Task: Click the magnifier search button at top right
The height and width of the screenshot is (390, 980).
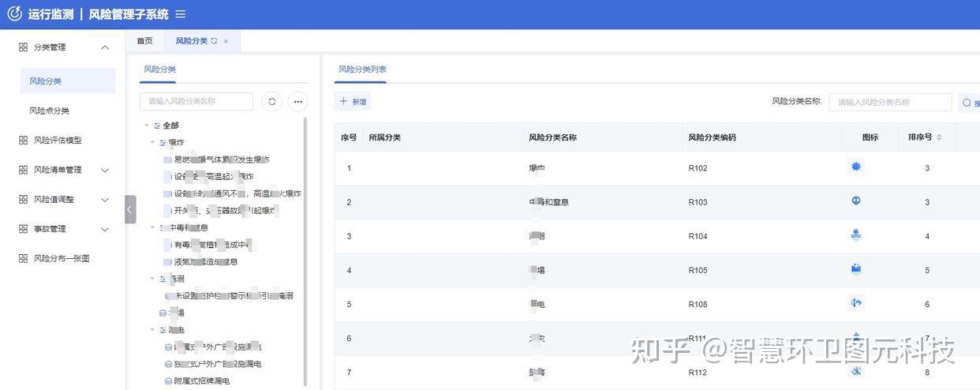Action: click(x=967, y=103)
